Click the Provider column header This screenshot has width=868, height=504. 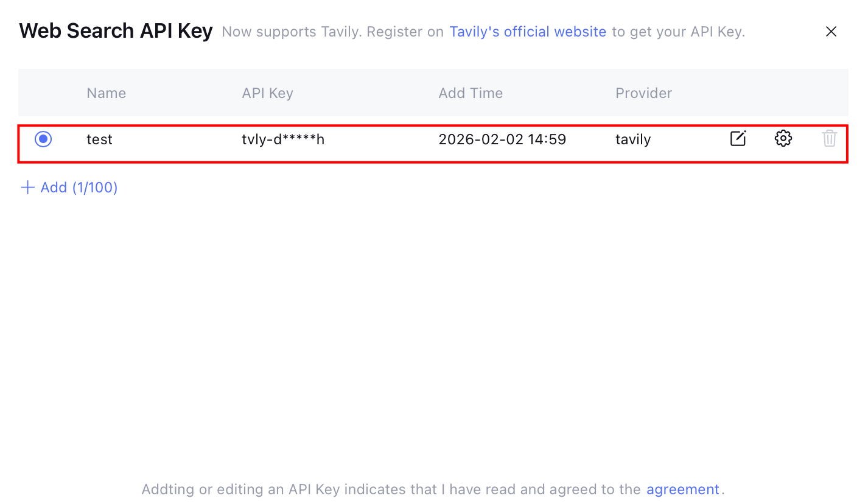(x=643, y=93)
